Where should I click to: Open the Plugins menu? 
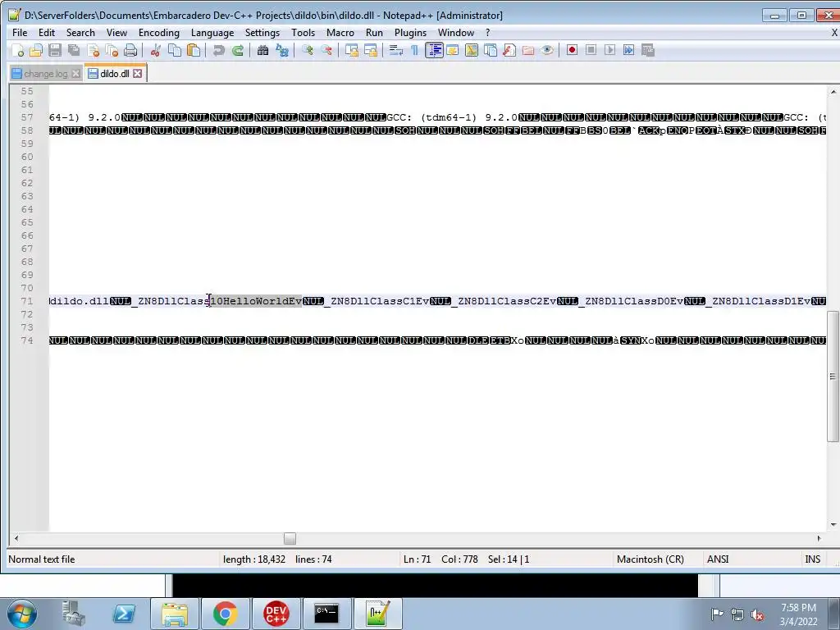point(410,33)
